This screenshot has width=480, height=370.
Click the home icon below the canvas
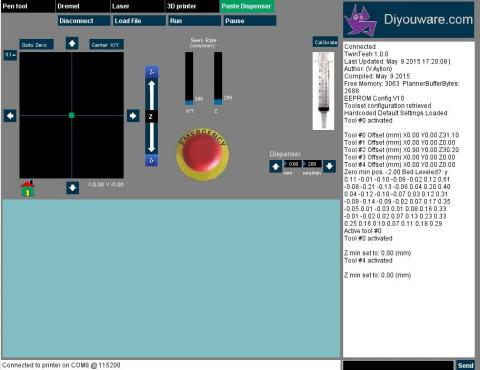(27, 189)
